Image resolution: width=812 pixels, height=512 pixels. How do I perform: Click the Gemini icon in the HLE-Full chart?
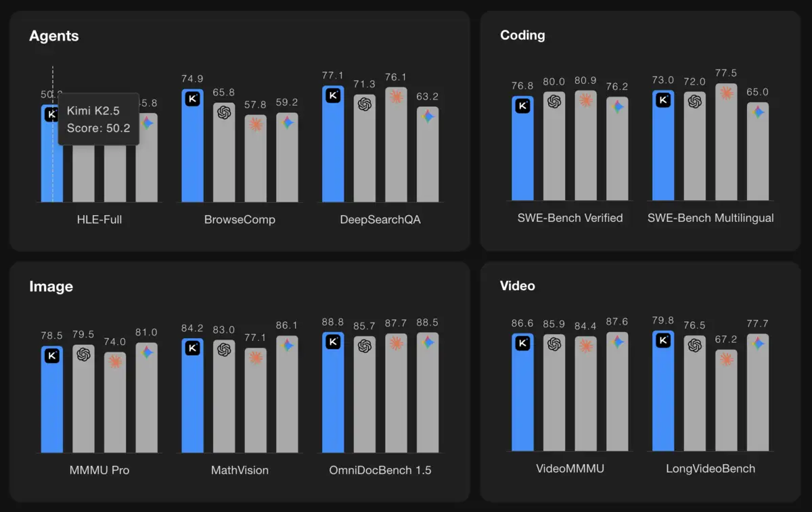147,123
